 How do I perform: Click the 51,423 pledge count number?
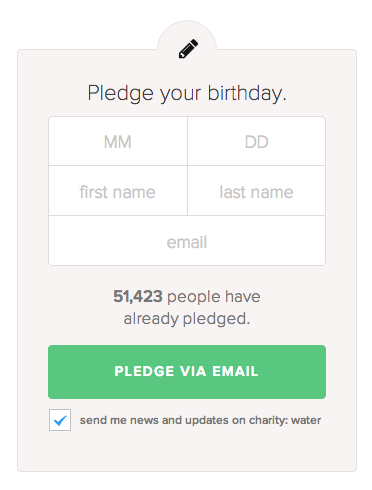[x=138, y=296]
